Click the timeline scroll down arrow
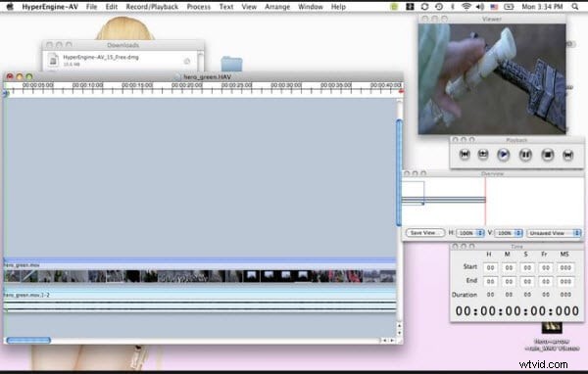 pos(399,333)
